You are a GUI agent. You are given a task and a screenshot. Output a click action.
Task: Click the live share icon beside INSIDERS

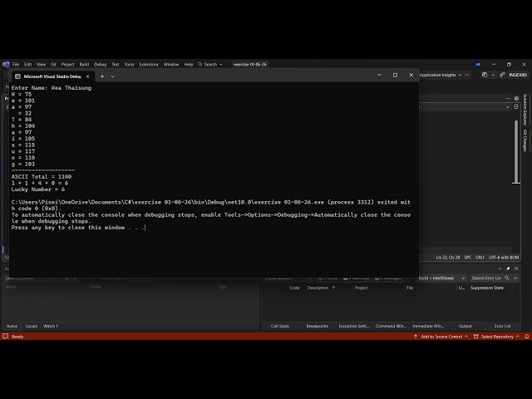(x=502, y=75)
